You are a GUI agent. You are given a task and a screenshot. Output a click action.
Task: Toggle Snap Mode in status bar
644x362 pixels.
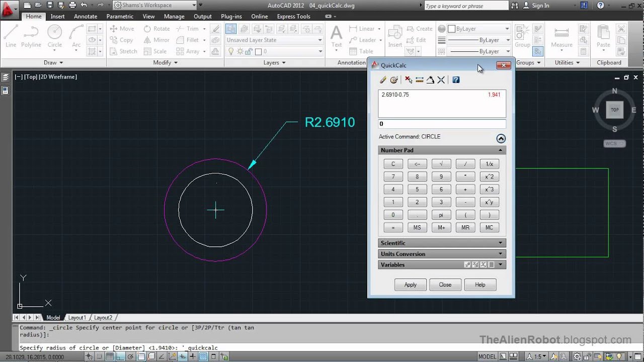coord(99,356)
